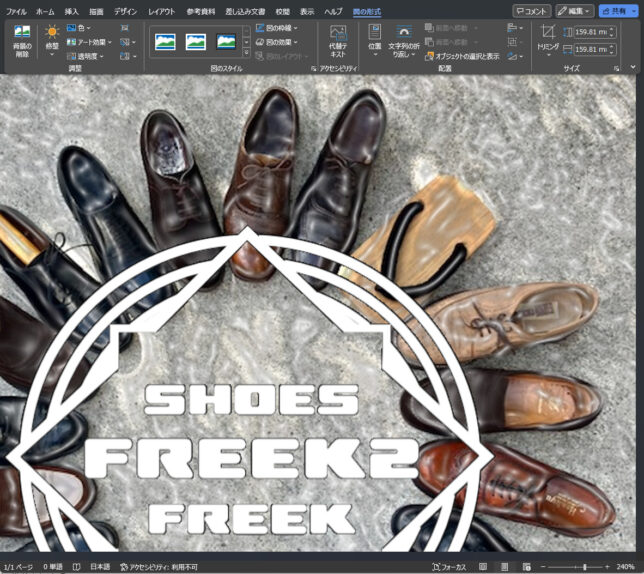This screenshot has width=644, height=574.
Task: Switch to the 表示 (View) tab
Action: coord(307,11)
